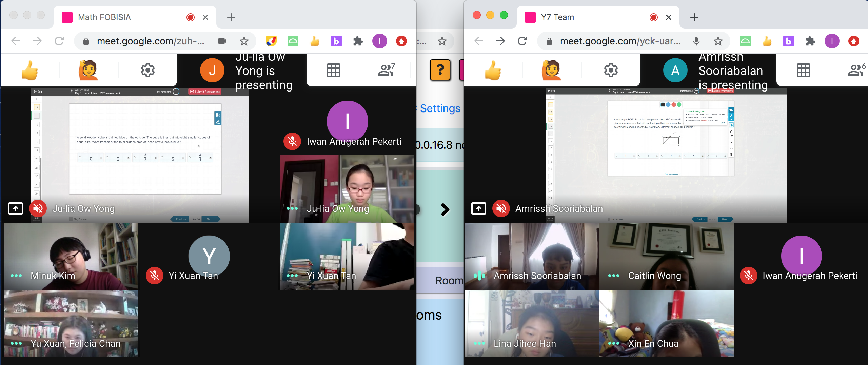Screen dimensions: 868x365
Task: Open Settings link in middle window
Action: pyautogui.click(x=440, y=108)
